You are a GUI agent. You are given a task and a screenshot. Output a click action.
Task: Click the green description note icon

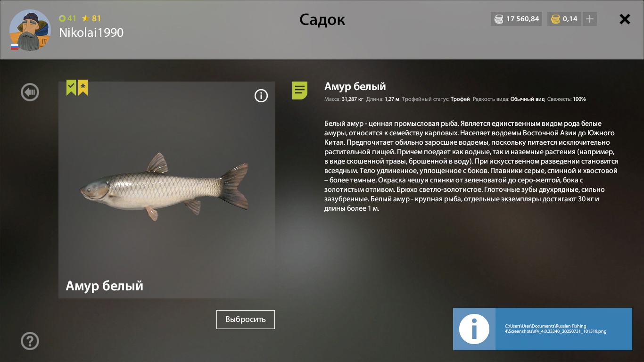pos(300,90)
